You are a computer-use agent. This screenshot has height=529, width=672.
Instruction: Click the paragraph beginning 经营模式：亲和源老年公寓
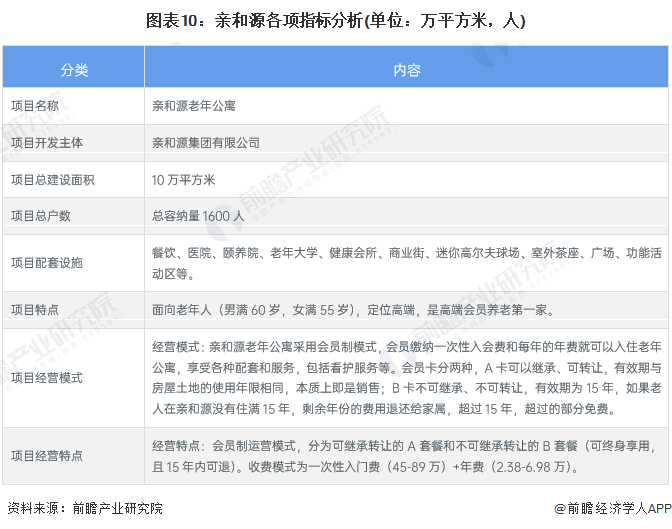407,378
